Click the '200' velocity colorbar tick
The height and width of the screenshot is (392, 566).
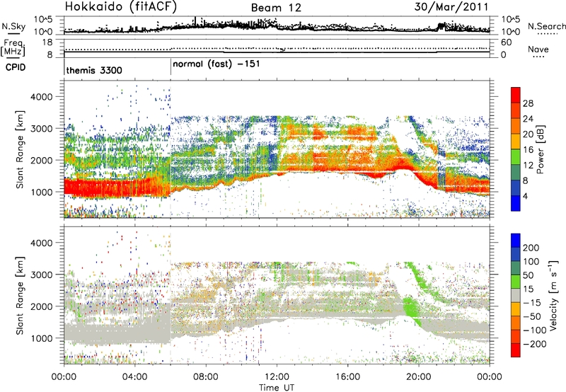tap(531, 248)
